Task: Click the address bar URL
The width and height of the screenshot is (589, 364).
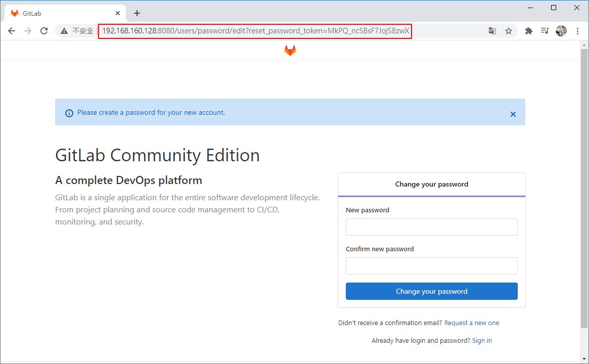Action: 255,31
